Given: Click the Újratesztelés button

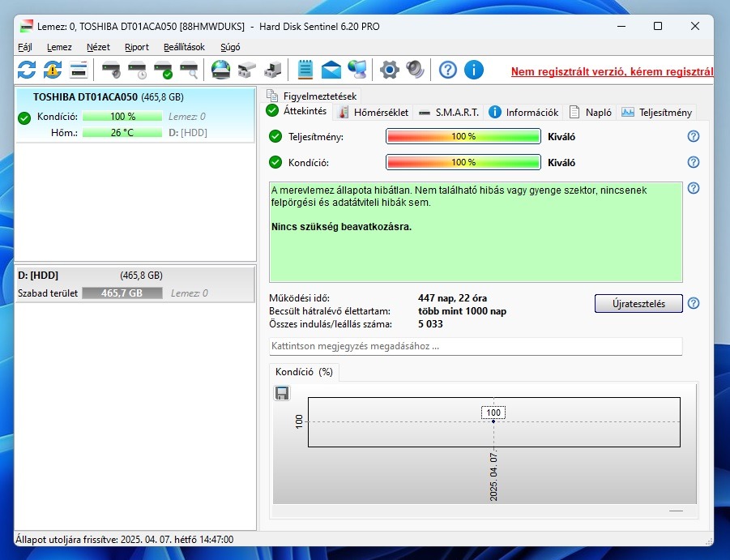Looking at the screenshot, I should [x=638, y=304].
